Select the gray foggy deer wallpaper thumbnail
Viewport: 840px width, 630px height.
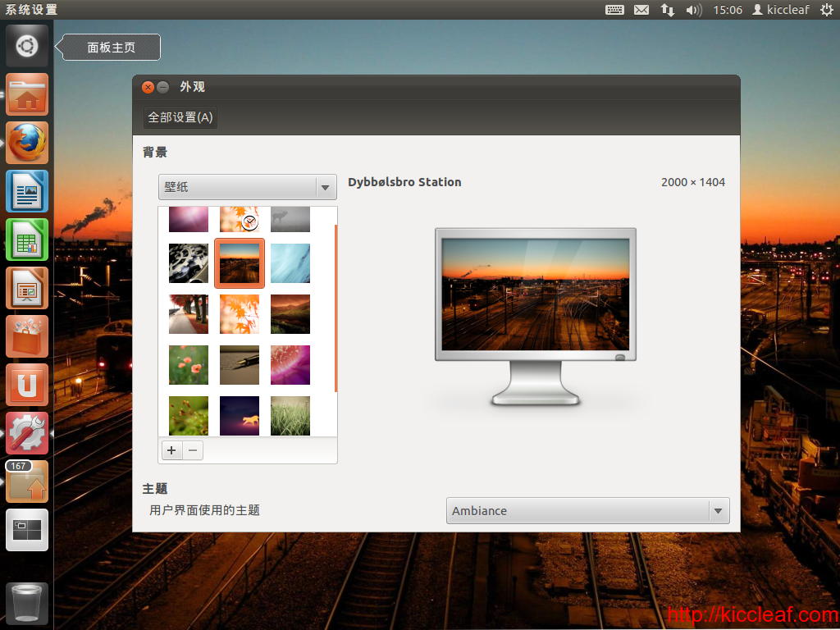click(x=290, y=220)
